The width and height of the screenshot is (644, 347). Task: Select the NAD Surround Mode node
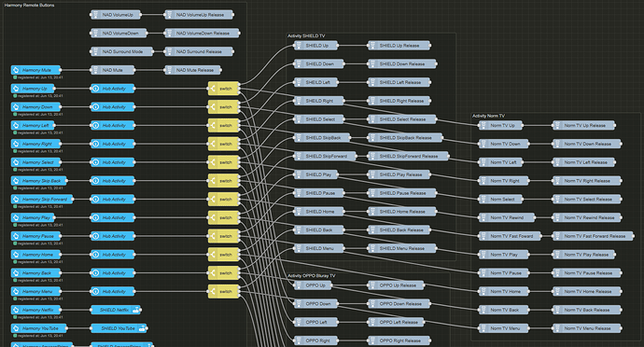[122, 51]
